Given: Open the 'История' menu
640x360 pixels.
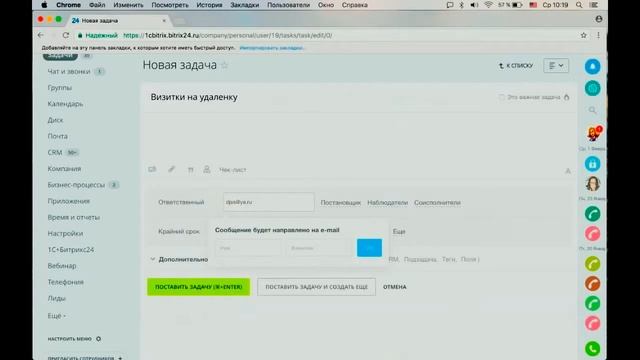Looking at the screenshot, I should click(x=209, y=5).
